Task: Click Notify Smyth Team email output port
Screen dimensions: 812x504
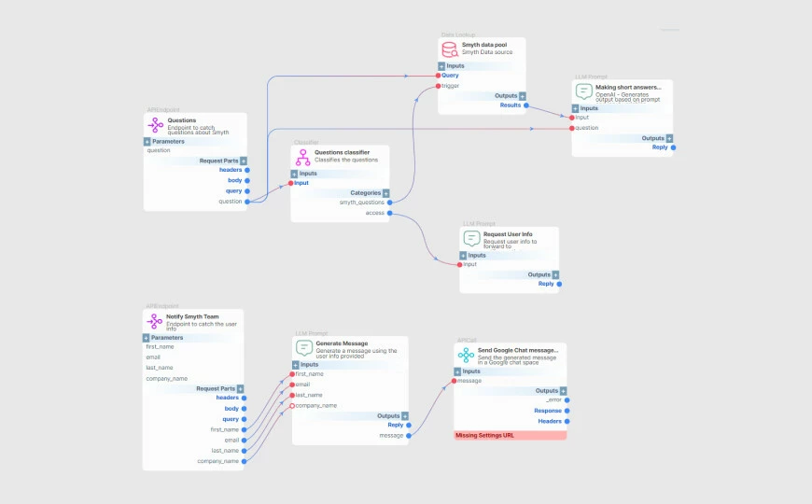Action: [x=244, y=441]
